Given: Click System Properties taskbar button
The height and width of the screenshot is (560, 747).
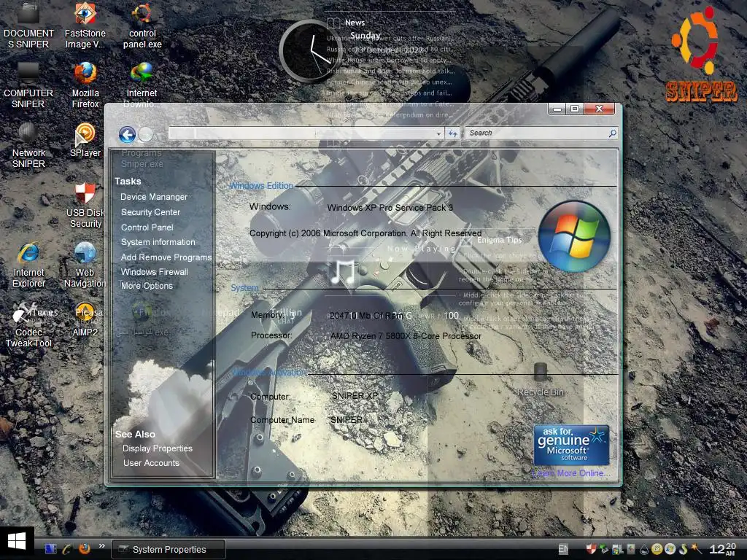Looking at the screenshot, I should coord(169,550).
